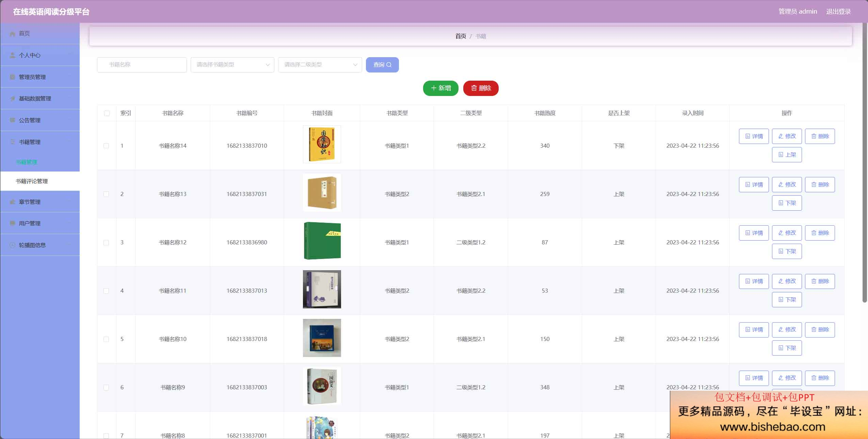Click the page vertical scrollbar
Viewport: 868px width, 439px height.
[x=865, y=163]
